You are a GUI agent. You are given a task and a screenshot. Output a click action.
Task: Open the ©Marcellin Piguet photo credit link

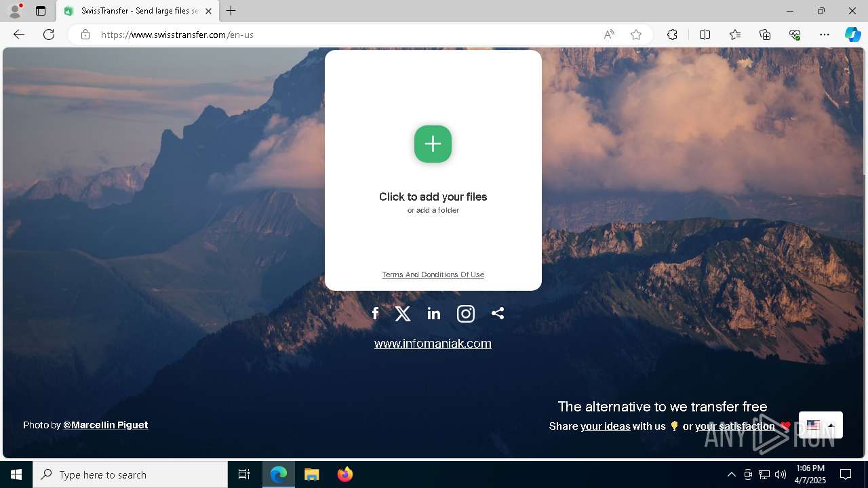click(x=106, y=425)
